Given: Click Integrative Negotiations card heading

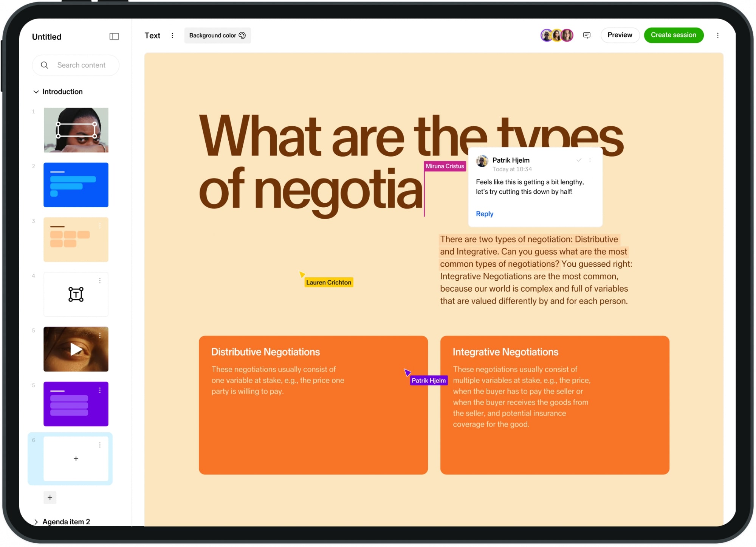Looking at the screenshot, I should (505, 352).
